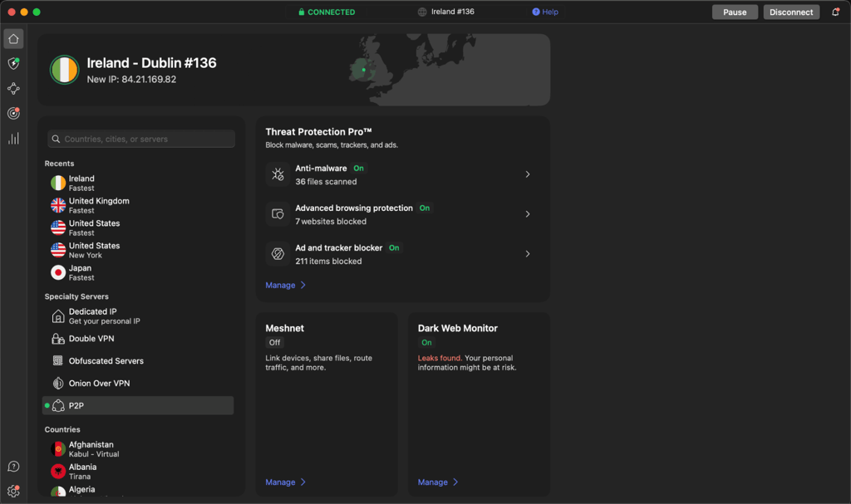Open the Help link
The height and width of the screenshot is (504, 851).
[x=545, y=12]
